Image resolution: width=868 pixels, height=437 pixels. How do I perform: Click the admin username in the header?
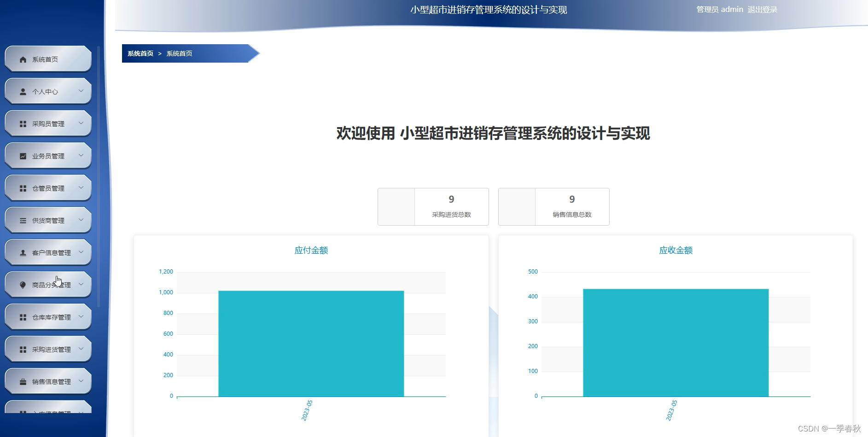[732, 9]
